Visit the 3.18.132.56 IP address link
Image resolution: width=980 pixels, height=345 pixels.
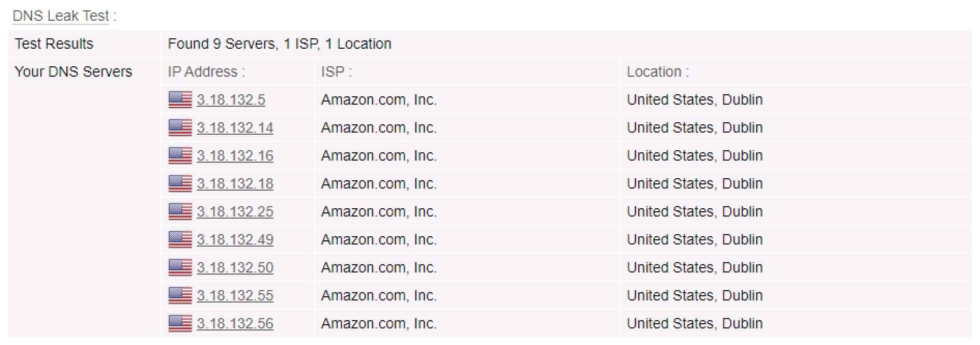235,323
